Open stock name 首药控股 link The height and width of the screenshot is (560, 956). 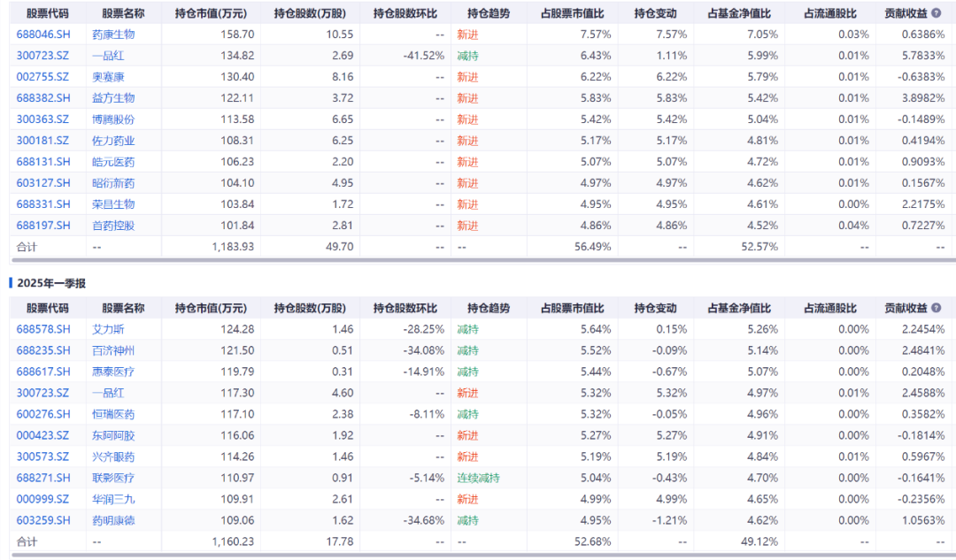tap(113, 226)
